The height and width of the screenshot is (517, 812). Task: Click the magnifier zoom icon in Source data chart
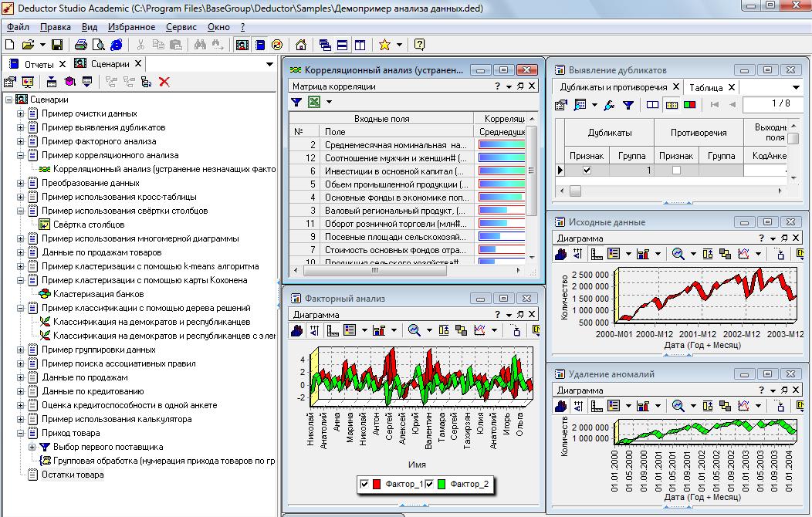point(678,254)
